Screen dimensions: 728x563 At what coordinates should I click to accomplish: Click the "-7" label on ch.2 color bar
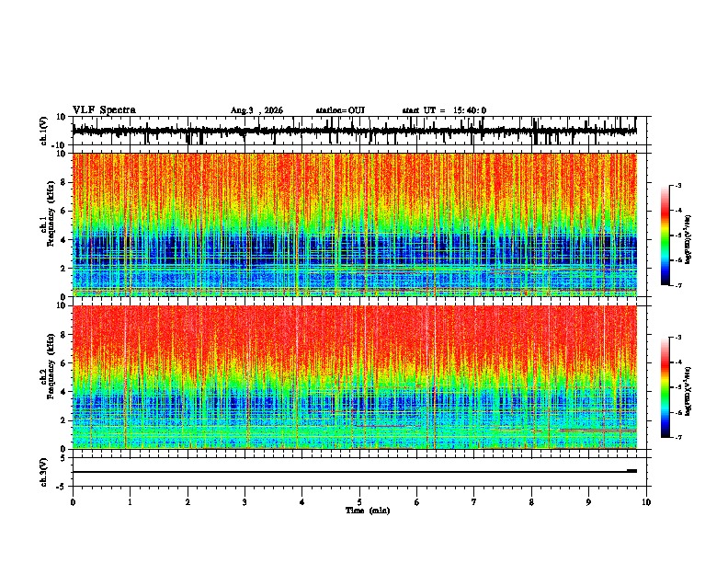[x=678, y=437]
